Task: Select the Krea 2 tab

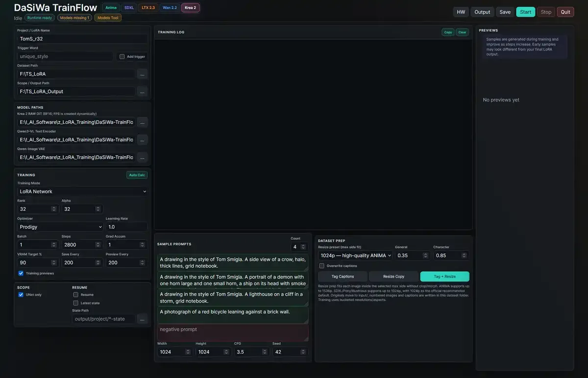Action: coord(190,8)
